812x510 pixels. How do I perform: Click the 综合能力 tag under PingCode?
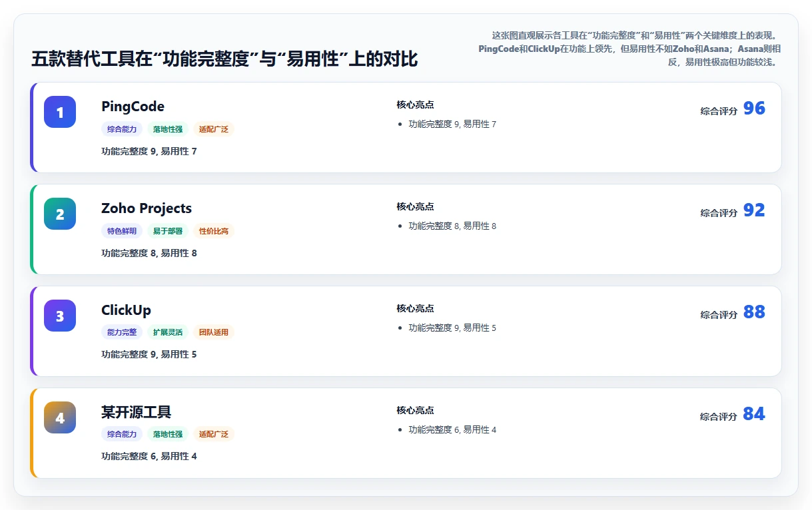122,129
